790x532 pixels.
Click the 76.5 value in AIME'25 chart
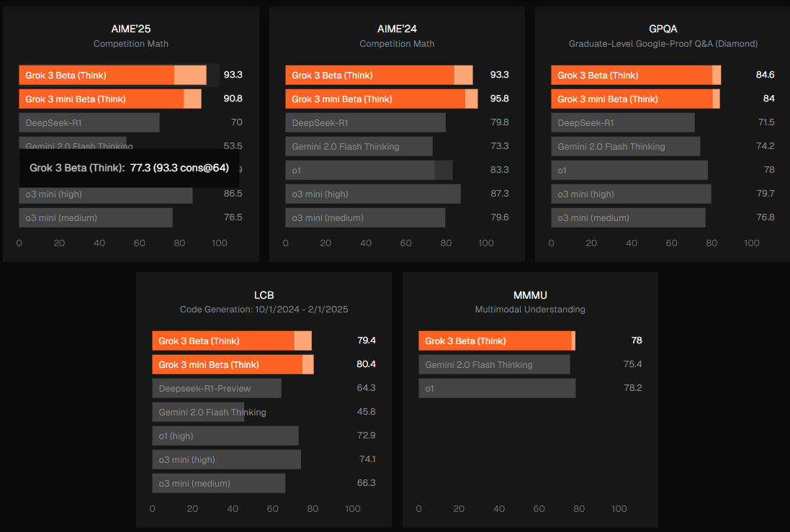[x=233, y=217]
